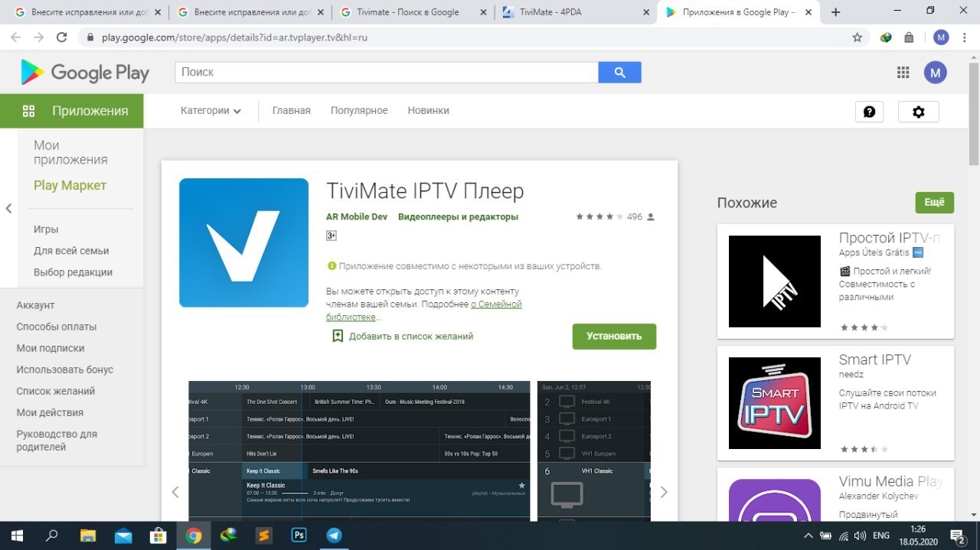This screenshot has height=550, width=980.
Task: Open the notification center icon
Action: pos(958,535)
